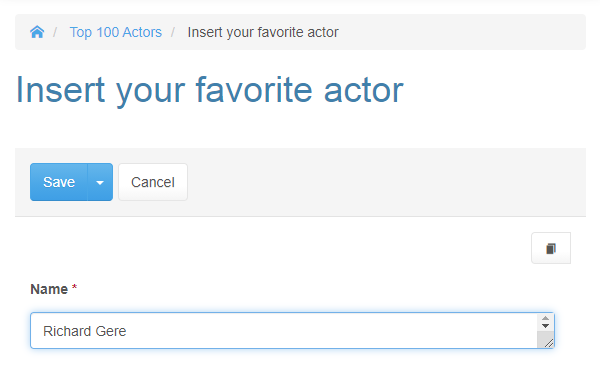The image size is (600, 366).
Task: Click the Name textarea vertical scroll control
Action: click(545, 322)
